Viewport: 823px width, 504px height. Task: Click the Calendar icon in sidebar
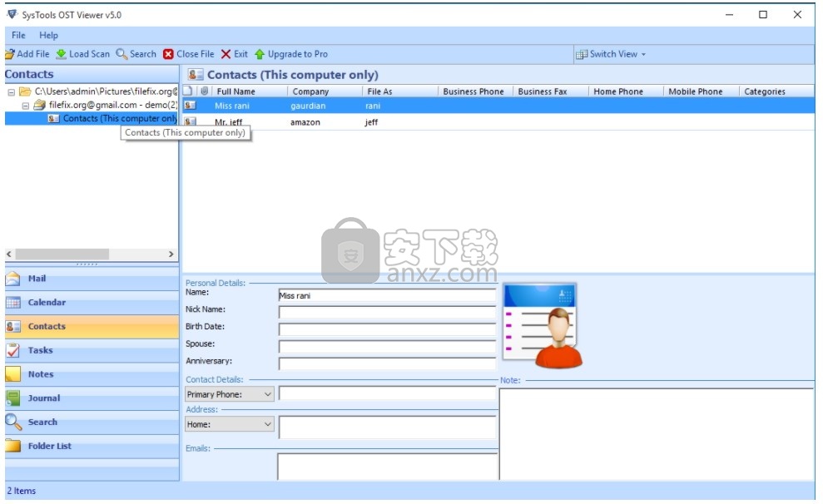(13, 303)
